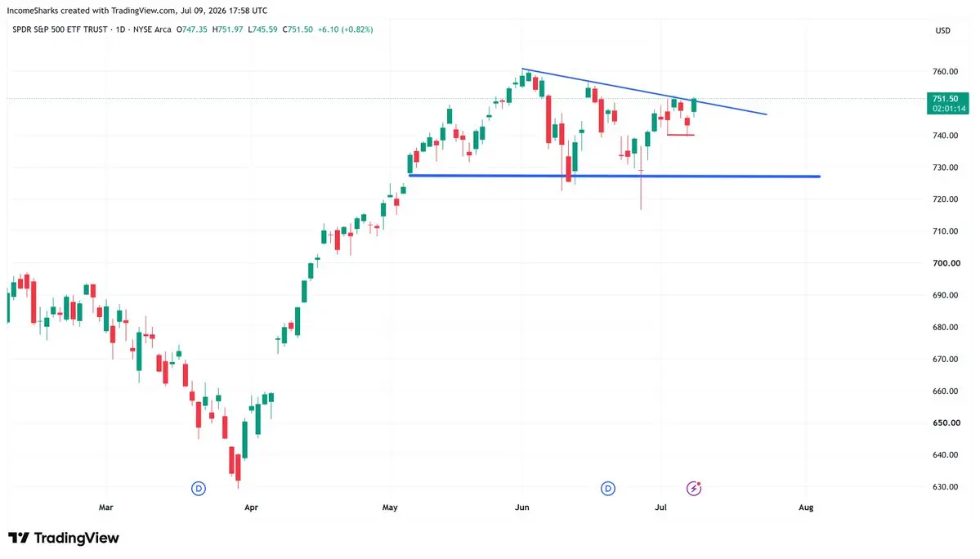This screenshot has width=980, height=559.
Task: Select the short red horizontal line near 740
Action: tap(681, 135)
